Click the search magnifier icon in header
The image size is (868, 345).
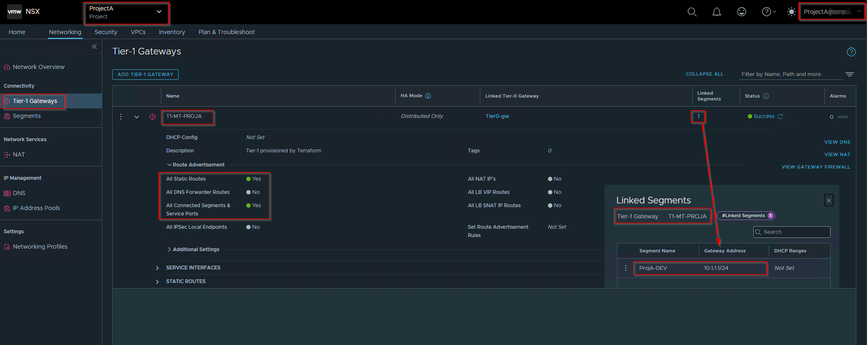(x=692, y=12)
